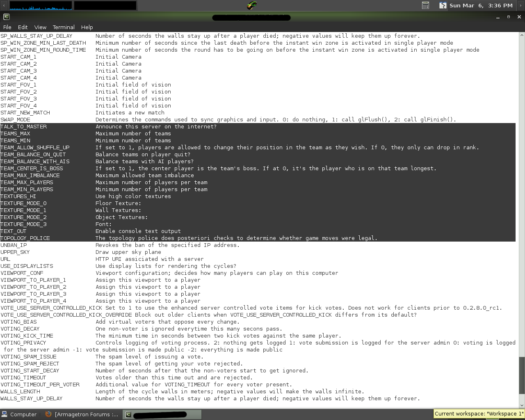525x420 pixels.
Task: Open the Help menu
Action: pos(87,27)
